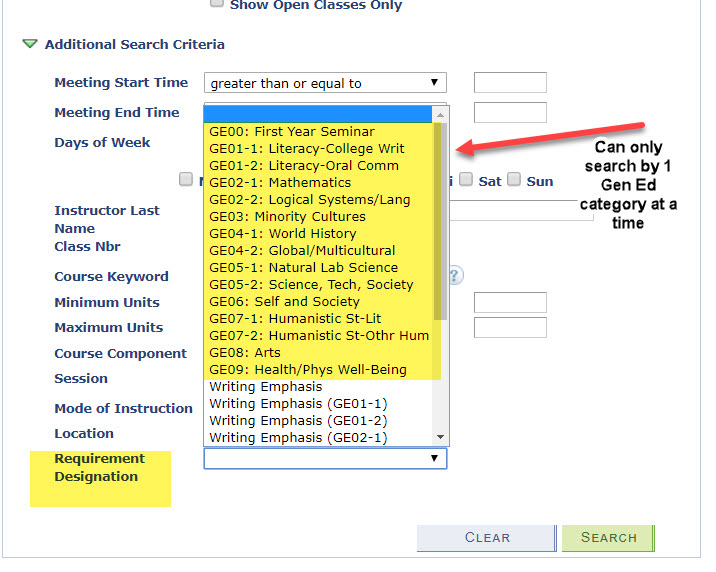Click the dropdown list scrollbar down arrow
This screenshot has width=716, height=572.
tap(440, 437)
